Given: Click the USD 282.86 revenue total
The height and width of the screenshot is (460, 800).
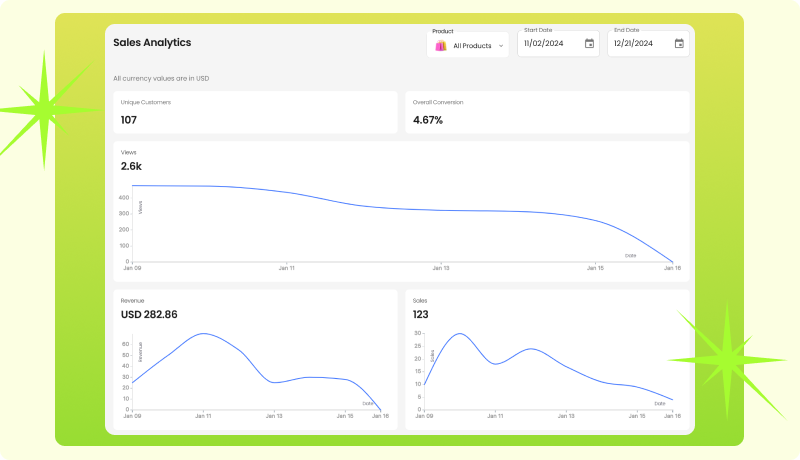Looking at the screenshot, I should pyautogui.click(x=149, y=314).
